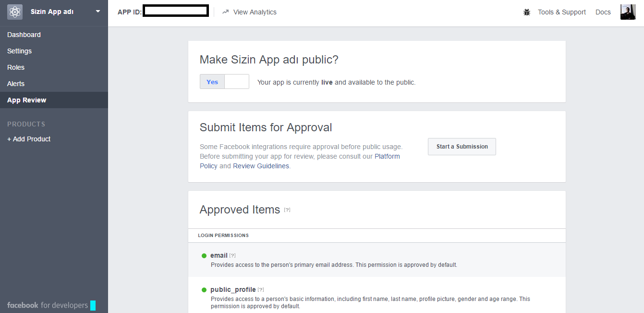Open the Review Guidelines link
This screenshot has height=313, width=644.
point(261,166)
